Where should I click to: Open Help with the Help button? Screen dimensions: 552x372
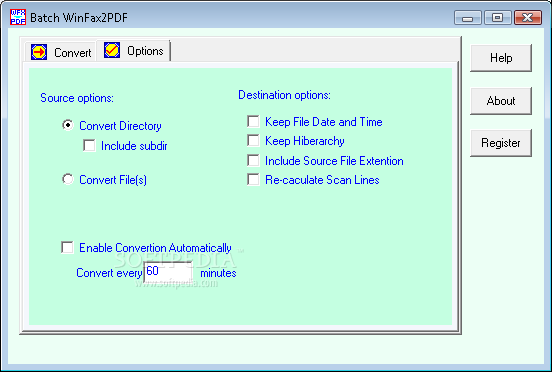tap(501, 58)
